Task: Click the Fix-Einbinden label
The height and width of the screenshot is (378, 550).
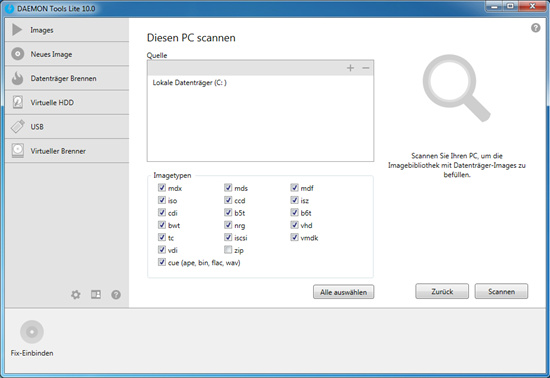Action: [32, 353]
